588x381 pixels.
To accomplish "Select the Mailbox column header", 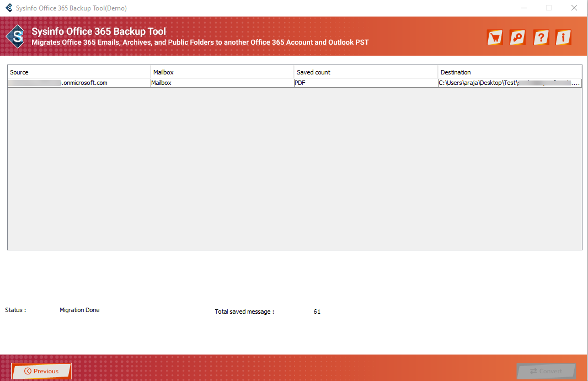I will [x=222, y=72].
